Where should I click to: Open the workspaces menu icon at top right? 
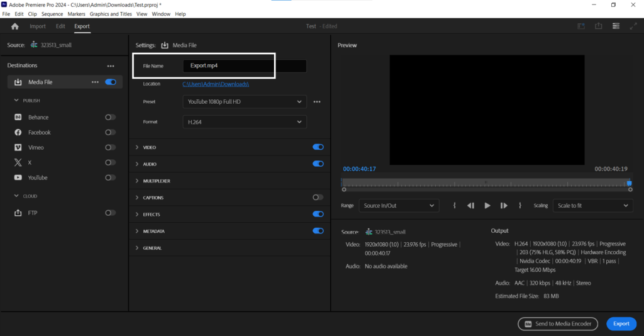pos(616,26)
